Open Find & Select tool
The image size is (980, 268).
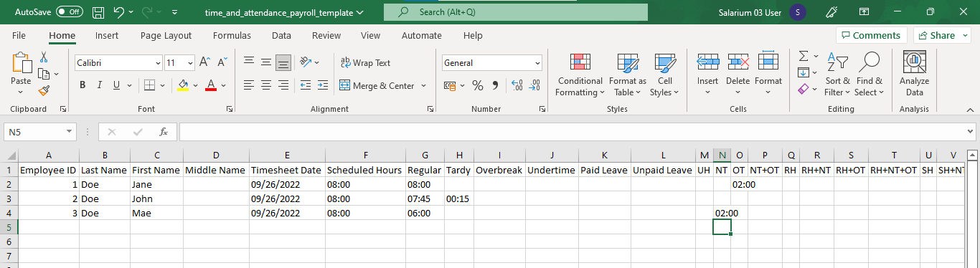(869, 75)
